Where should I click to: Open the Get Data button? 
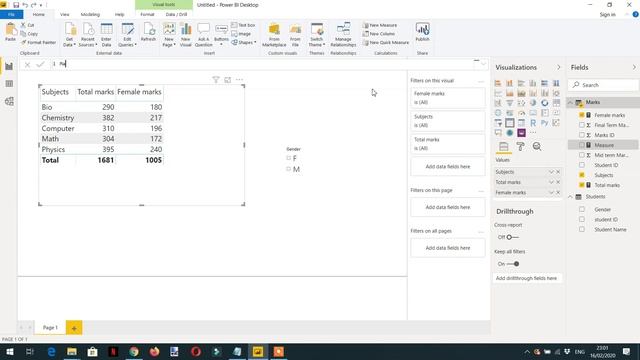click(x=69, y=34)
